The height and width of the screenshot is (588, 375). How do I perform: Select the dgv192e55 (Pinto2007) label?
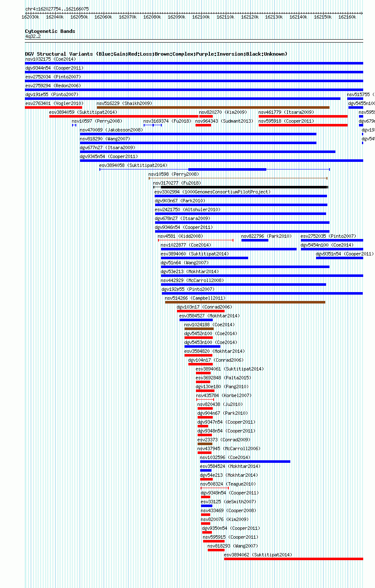pyautogui.click(x=188, y=289)
